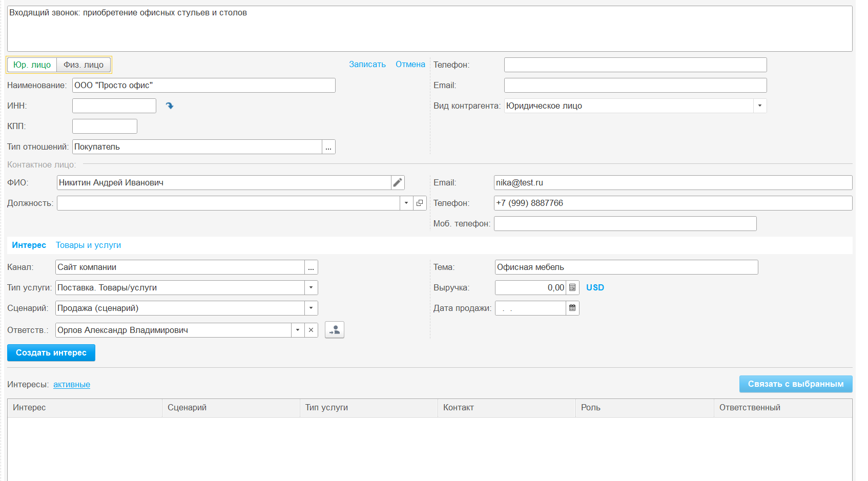Select the Интерес tab

29,245
